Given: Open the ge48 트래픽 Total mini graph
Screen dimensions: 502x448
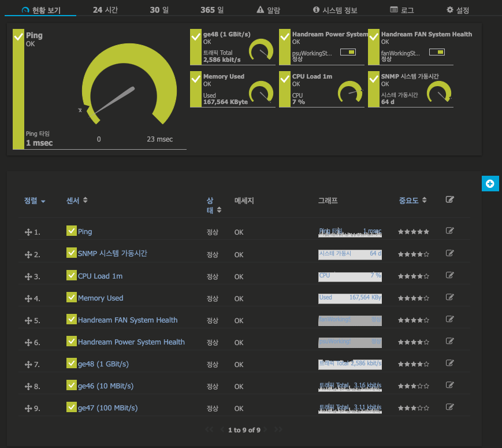Looking at the screenshot, I should (350, 364).
